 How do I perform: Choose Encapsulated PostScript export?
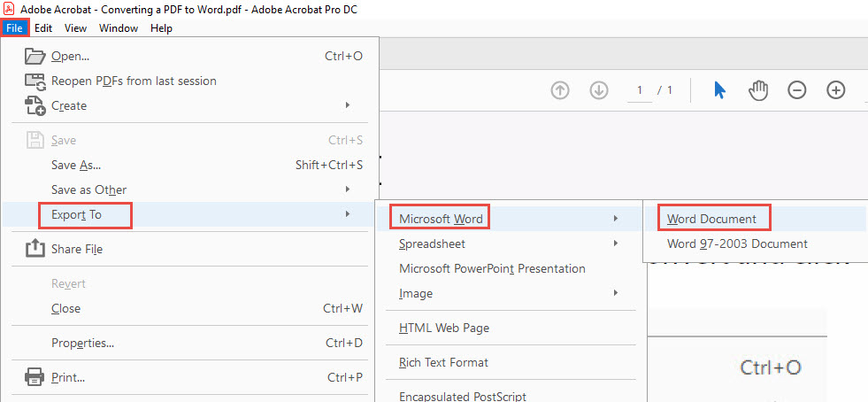pyautogui.click(x=463, y=396)
